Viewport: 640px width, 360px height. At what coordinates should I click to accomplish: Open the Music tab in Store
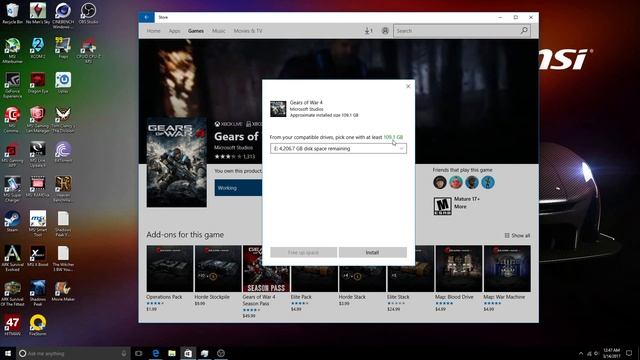pyautogui.click(x=219, y=31)
